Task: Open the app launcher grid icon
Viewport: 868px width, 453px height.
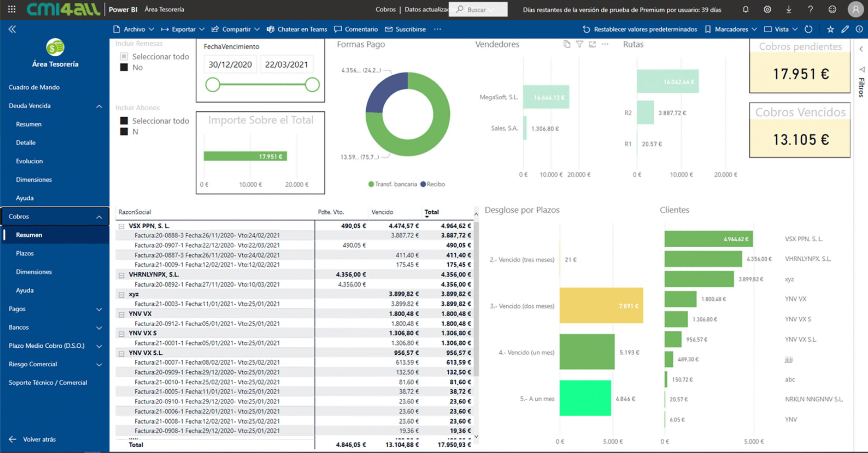Action: point(12,10)
